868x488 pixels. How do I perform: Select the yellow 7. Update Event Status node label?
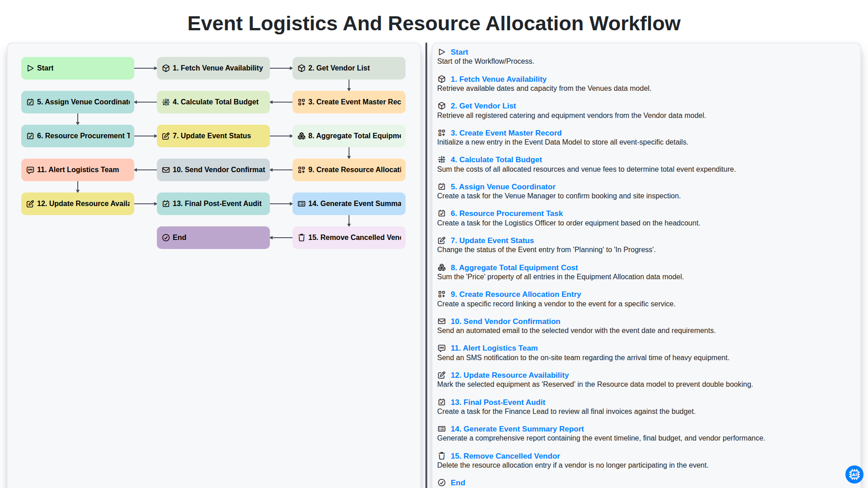(x=212, y=136)
